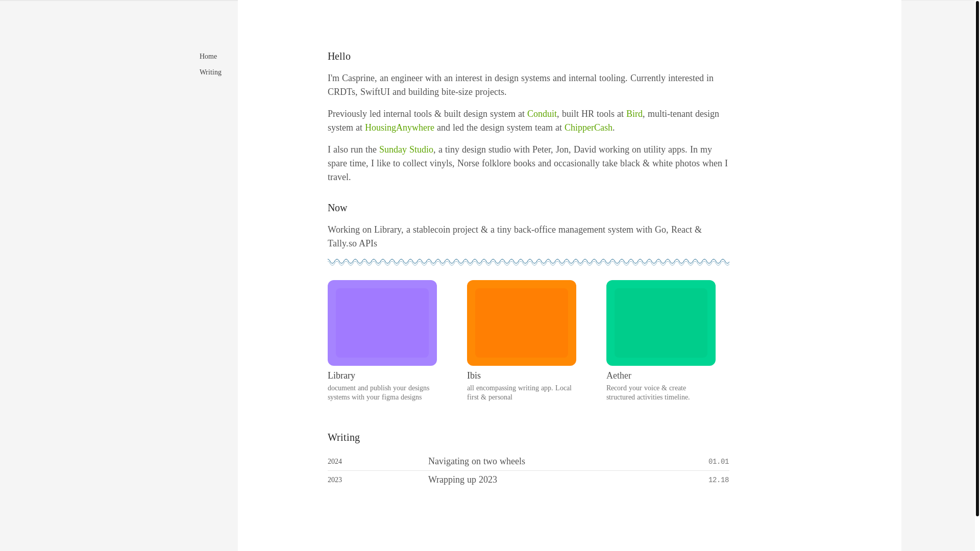The image size is (980, 551).
Task: Click the Aether project title
Action: point(619,375)
